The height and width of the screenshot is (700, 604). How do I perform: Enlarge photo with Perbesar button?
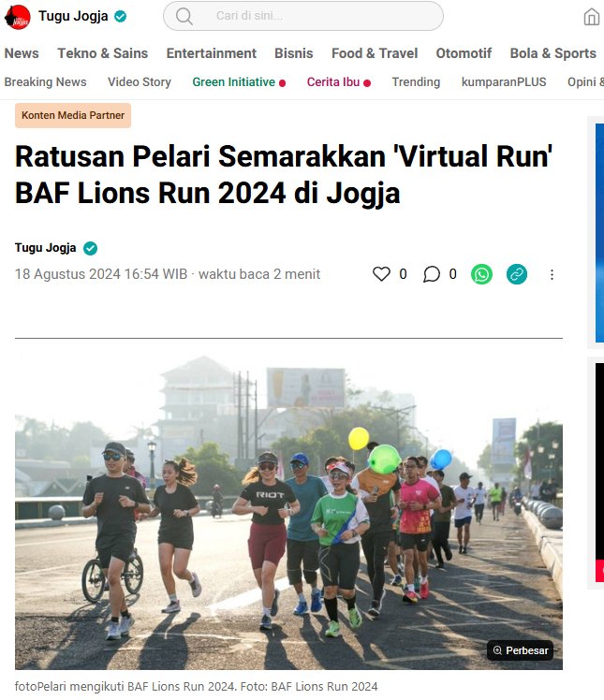click(x=521, y=650)
